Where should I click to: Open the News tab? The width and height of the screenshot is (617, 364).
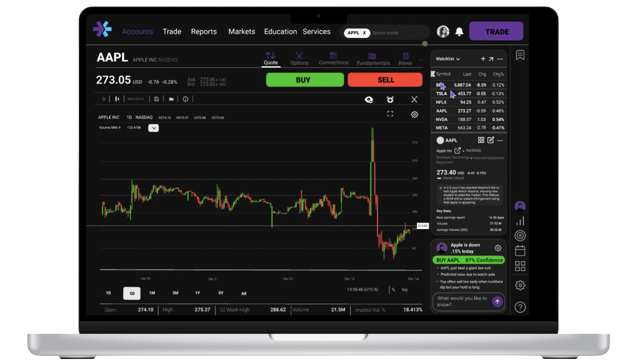405,59
